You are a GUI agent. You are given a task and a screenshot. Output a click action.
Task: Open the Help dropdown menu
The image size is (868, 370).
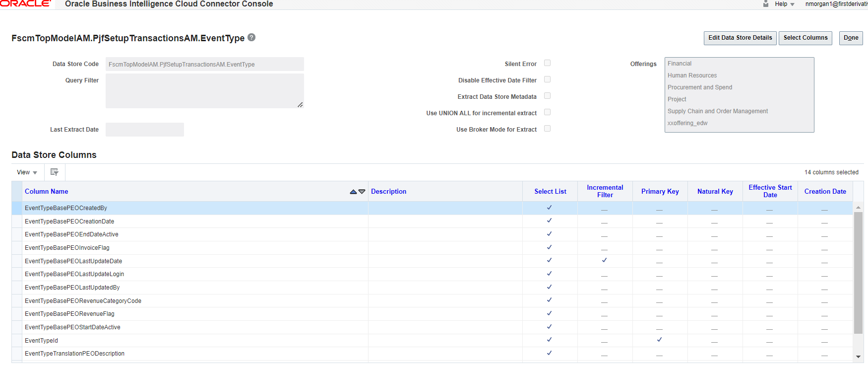(785, 4)
